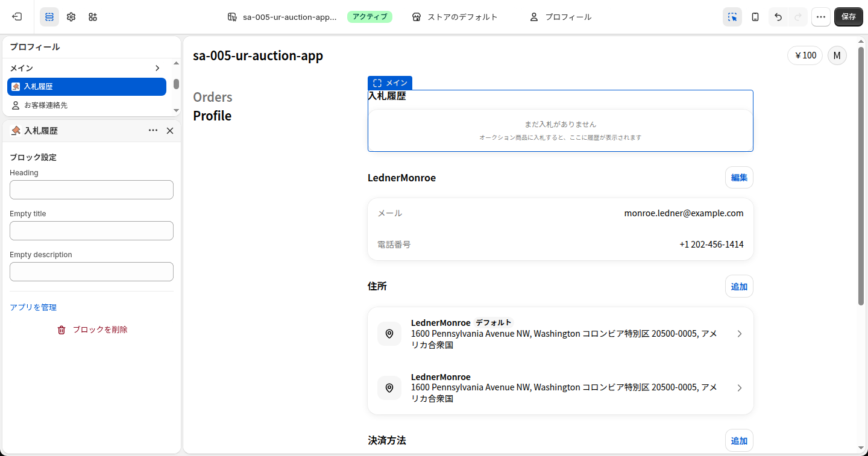The width and height of the screenshot is (868, 456).
Task: Click the redo arrow icon
Action: (x=798, y=17)
